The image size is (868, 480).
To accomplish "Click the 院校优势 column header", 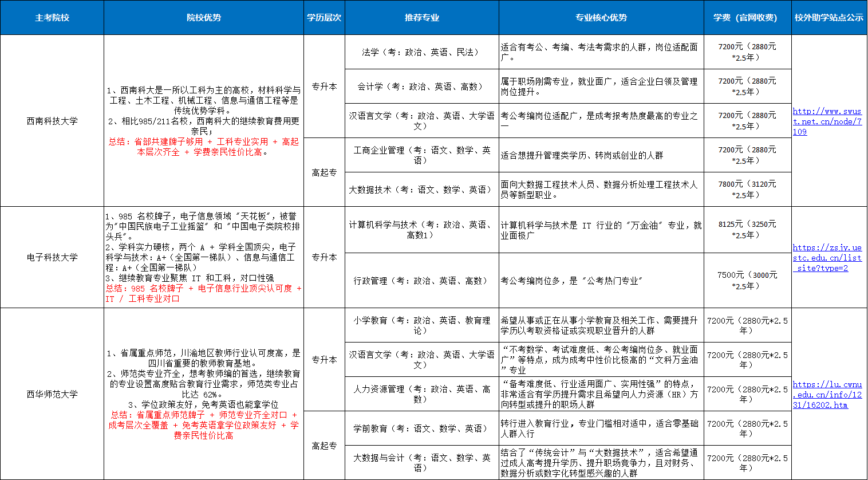I will tap(204, 18).
